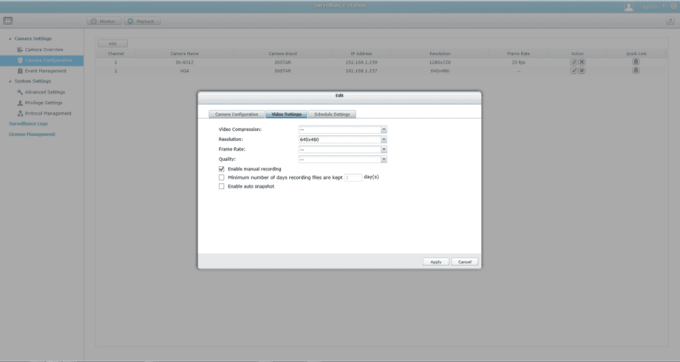
Task: Click the days recording kept input field
Action: (x=353, y=177)
